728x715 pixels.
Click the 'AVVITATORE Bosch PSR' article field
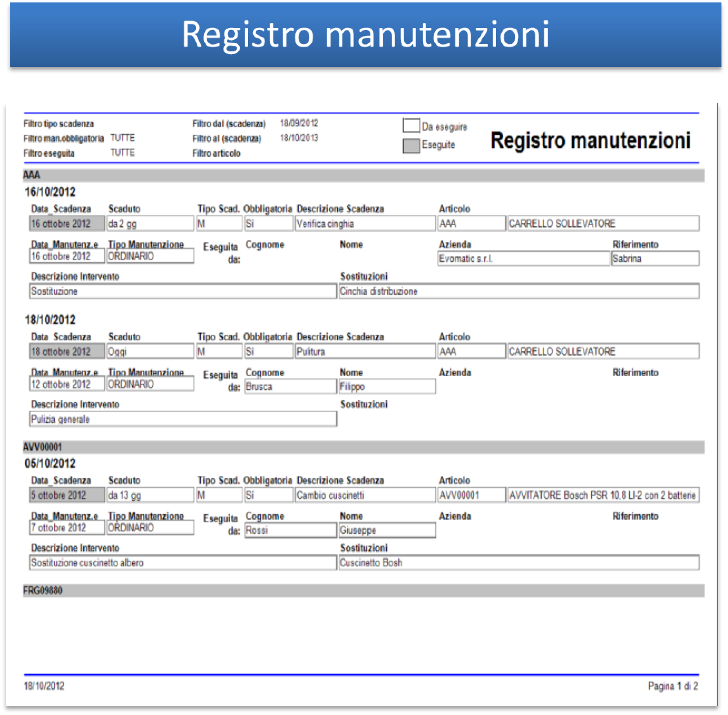pos(603,495)
